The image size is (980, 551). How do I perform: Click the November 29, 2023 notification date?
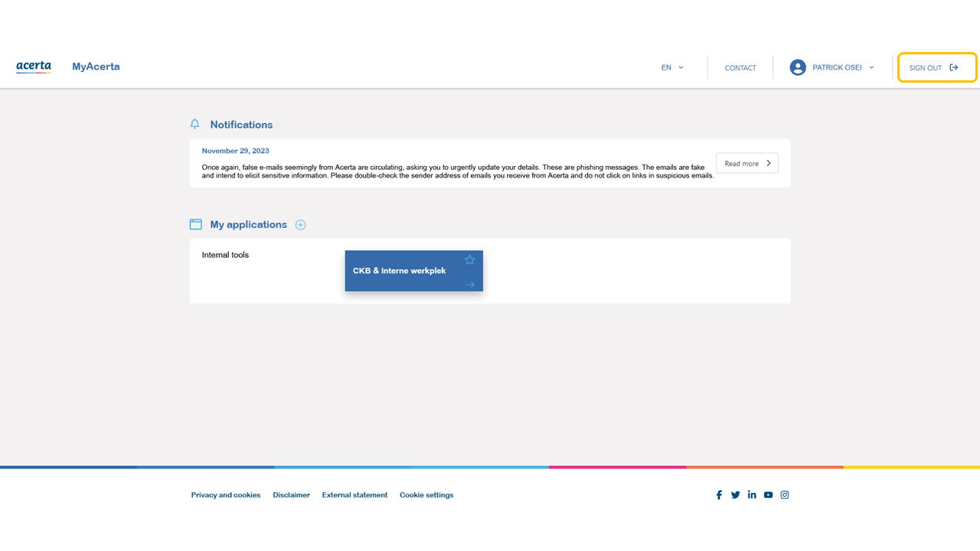[x=236, y=151]
